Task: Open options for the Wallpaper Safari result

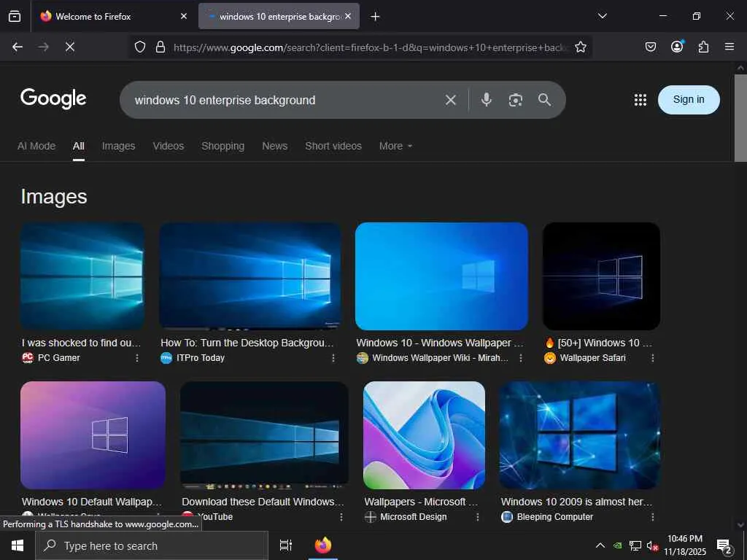Action: click(x=653, y=357)
